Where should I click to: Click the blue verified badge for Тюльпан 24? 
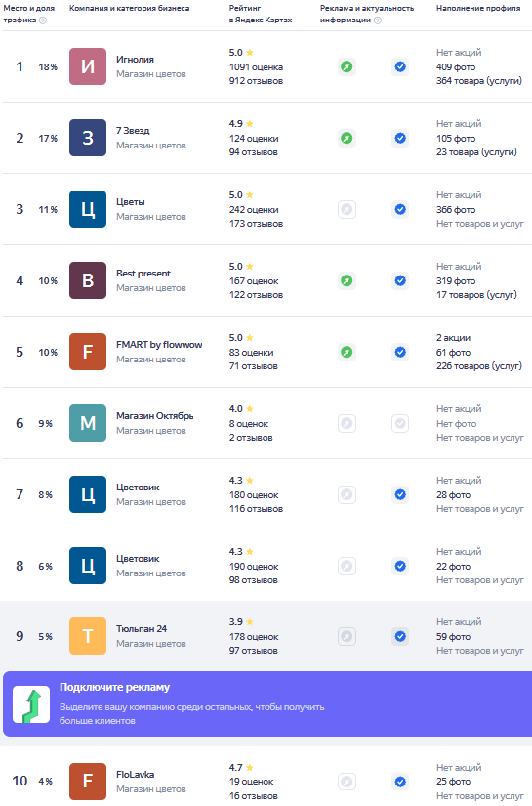[400, 636]
